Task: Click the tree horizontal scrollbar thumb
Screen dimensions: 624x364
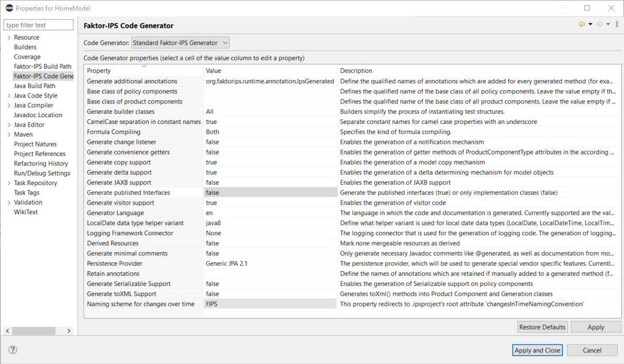Action: [33, 331]
